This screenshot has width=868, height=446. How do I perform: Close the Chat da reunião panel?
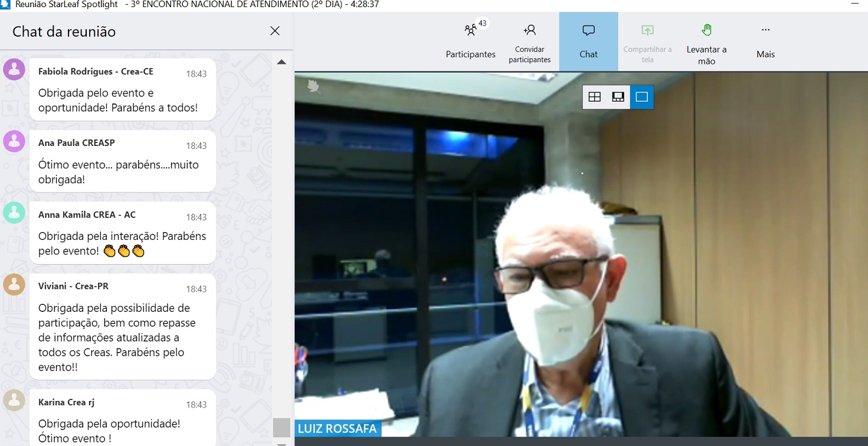click(x=275, y=31)
